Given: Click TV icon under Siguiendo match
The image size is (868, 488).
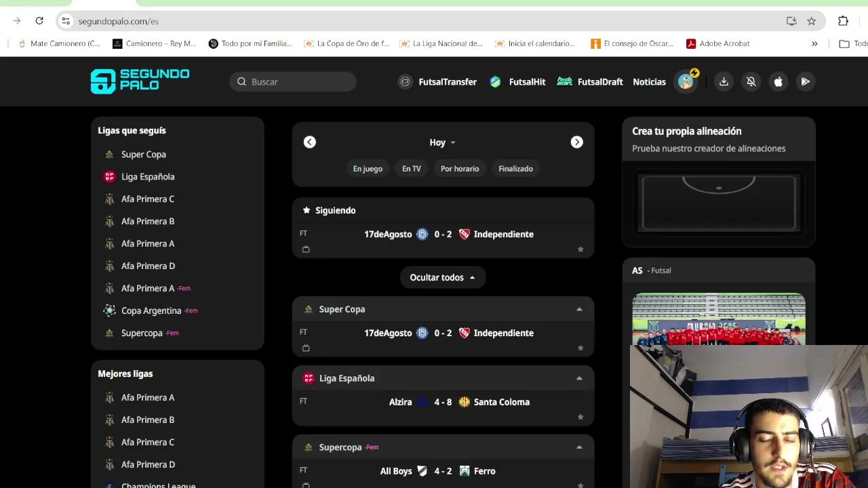Looking at the screenshot, I should [306, 249].
